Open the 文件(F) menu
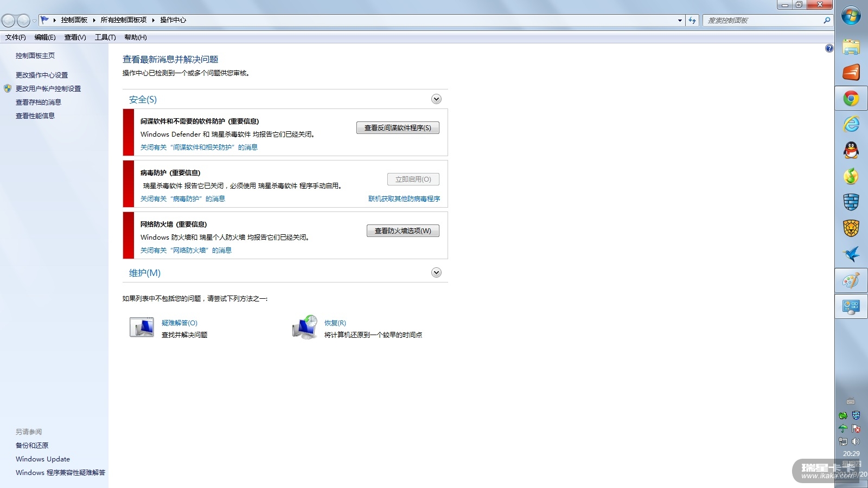868x488 pixels. point(16,37)
